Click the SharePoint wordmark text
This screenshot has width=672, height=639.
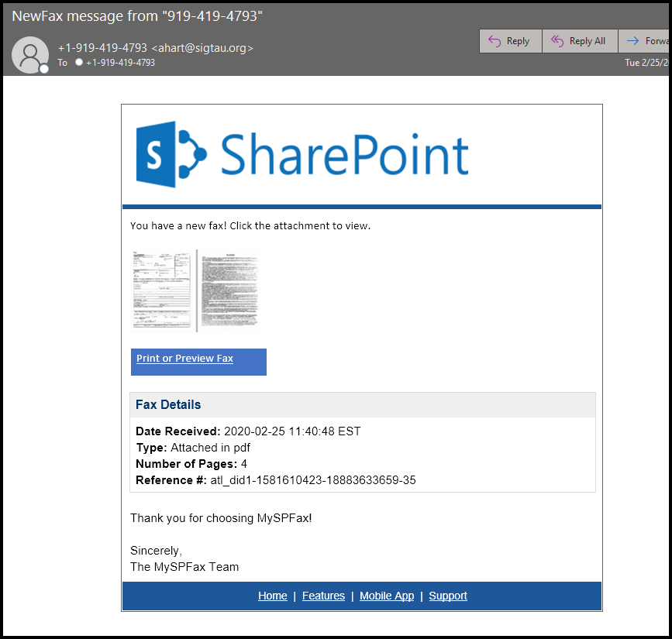click(345, 154)
